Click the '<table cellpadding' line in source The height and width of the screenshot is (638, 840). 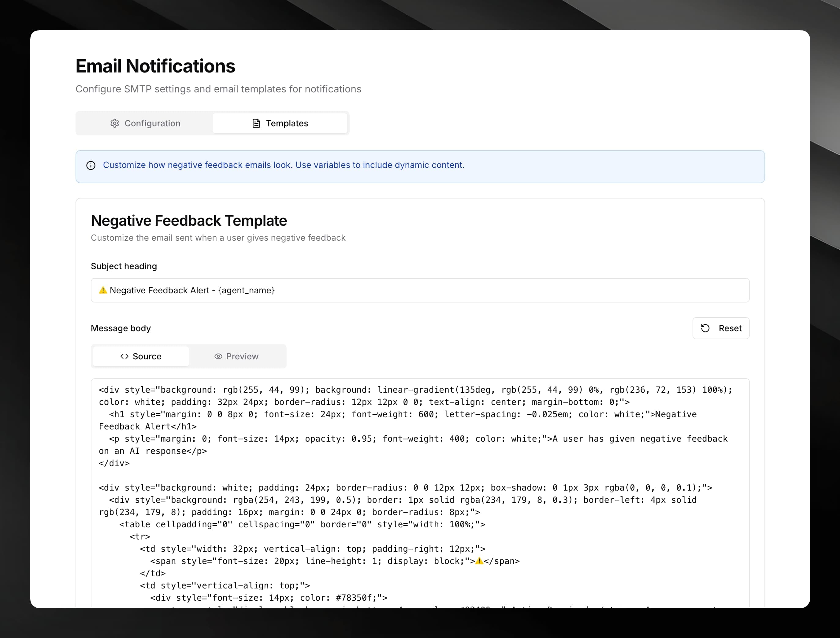point(302,525)
